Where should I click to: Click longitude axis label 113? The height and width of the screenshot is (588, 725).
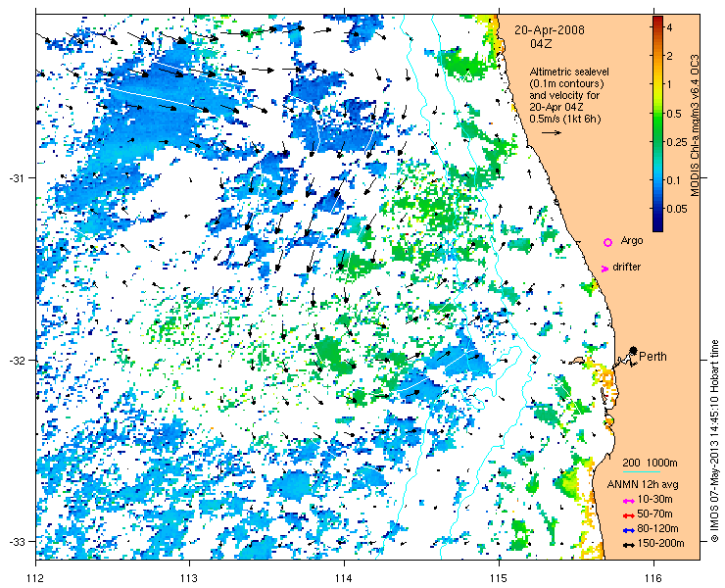189,578
